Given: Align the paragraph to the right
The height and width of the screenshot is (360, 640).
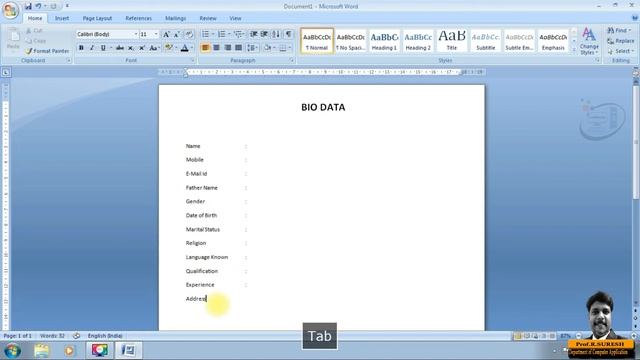Looking at the screenshot, I should click(227, 48).
